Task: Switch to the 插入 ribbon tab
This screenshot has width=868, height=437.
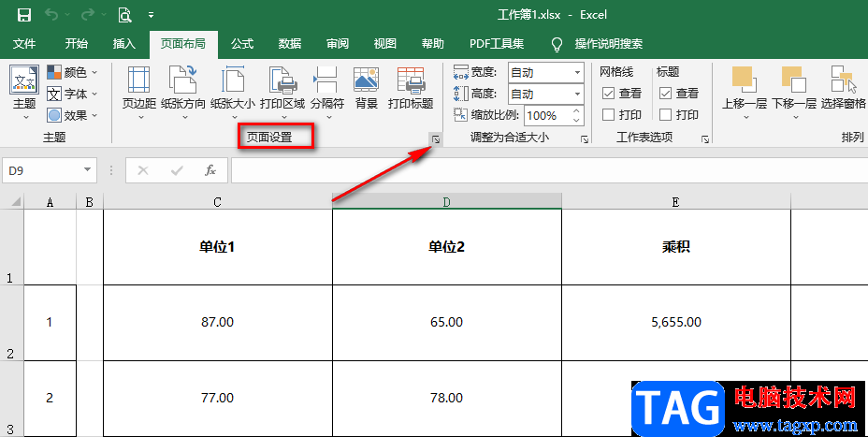Action: click(124, 44)
